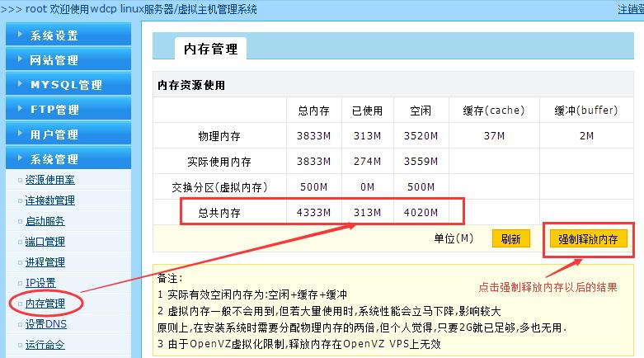The height and width of the screenshot is (358, 644).
Task: Expand the FTP管理 menu header
Action: point(54,110)
